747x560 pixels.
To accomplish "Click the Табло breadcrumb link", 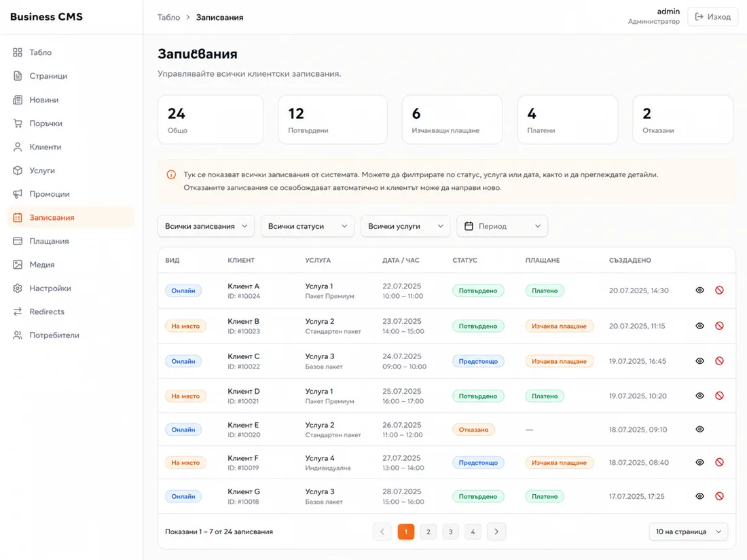I will point(168,17).
